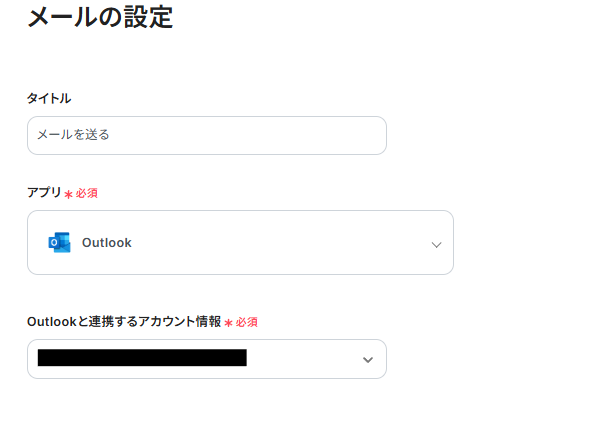Click empty space inside the account selector
Image resolution: width=600 pixels, height=421 pixels.
coord(300,359)
